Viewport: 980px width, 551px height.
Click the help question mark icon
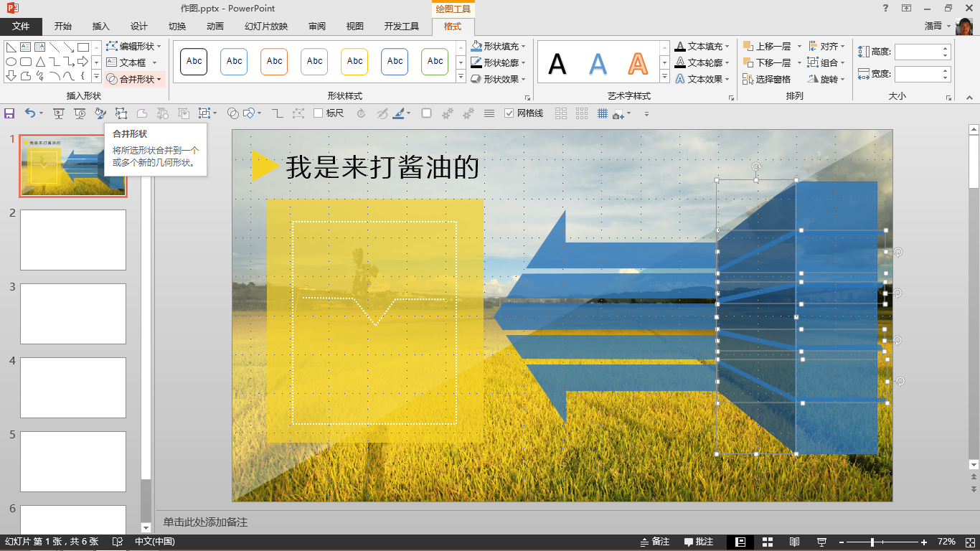[887, 9]
